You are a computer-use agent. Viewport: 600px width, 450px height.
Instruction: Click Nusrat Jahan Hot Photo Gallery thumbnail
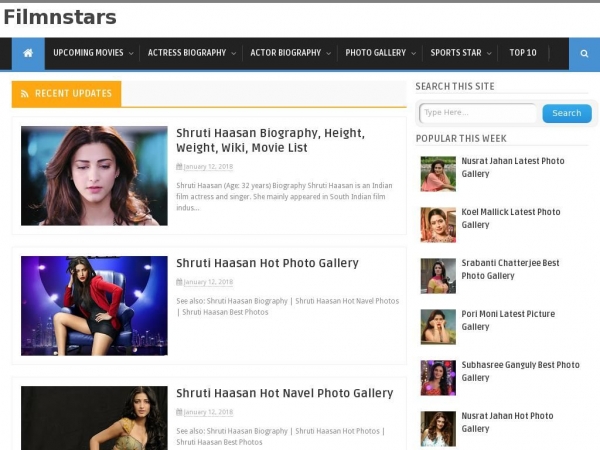point(438,429)
